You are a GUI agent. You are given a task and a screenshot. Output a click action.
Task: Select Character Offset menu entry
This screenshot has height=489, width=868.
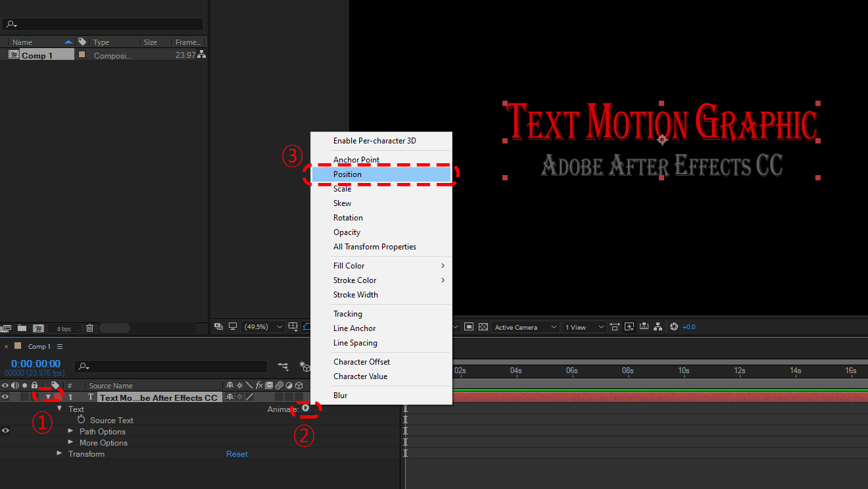381,361
